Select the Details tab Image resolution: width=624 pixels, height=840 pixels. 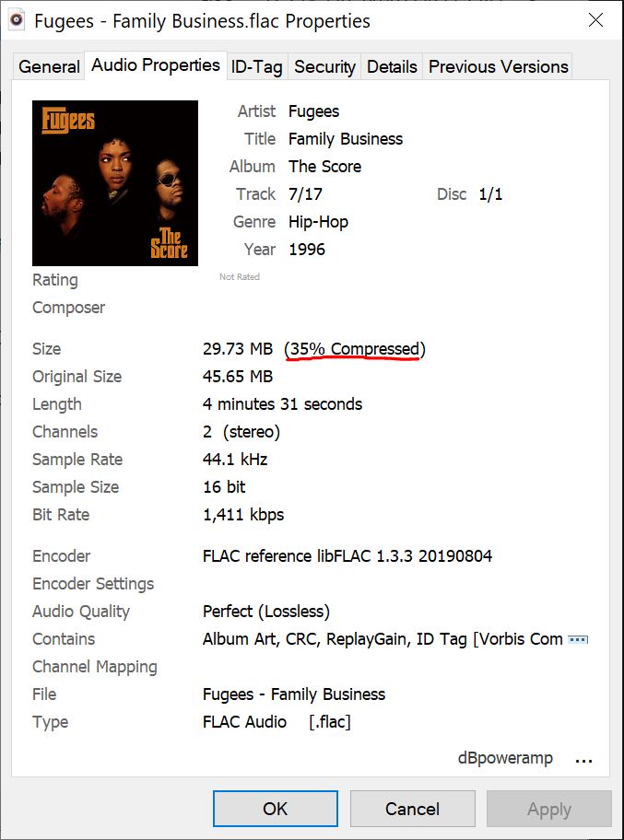coord(392,66)
